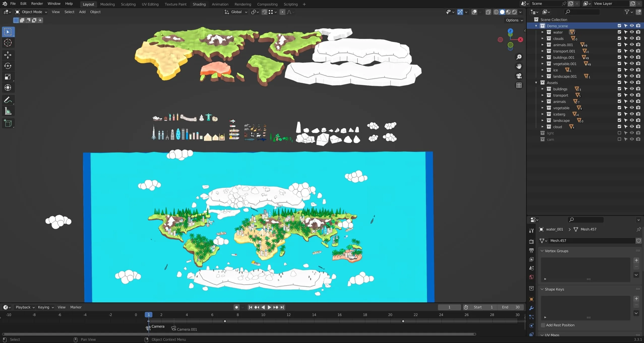Hide the clouds collection with eye icon
This screenshot has width=644, height=343.
pos(632,38)
